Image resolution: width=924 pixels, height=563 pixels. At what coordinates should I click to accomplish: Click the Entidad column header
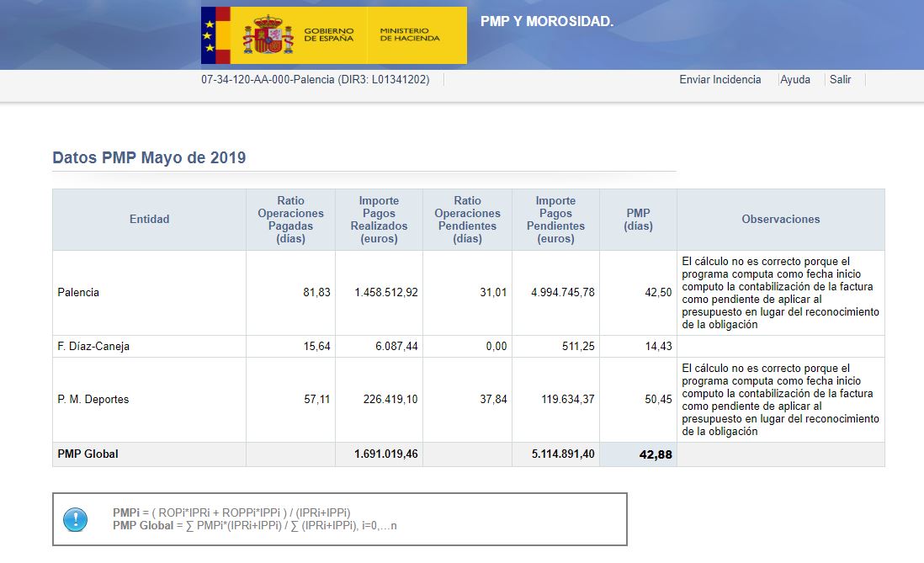pos(149,220)
